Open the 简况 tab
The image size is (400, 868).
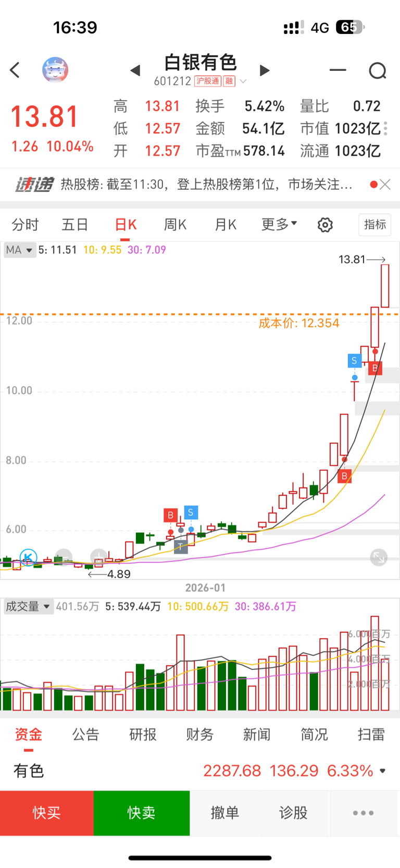coord(314,735)
